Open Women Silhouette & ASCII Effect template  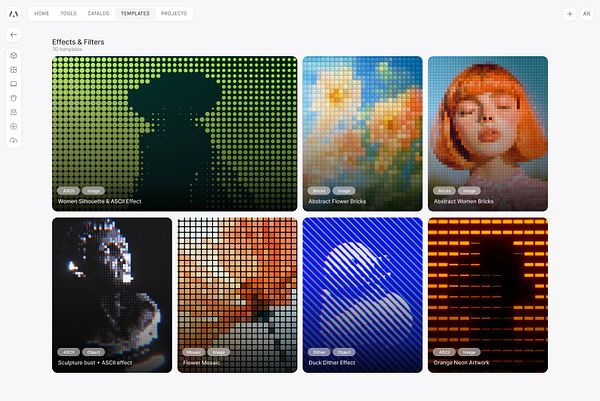click(x=174, y=134)
